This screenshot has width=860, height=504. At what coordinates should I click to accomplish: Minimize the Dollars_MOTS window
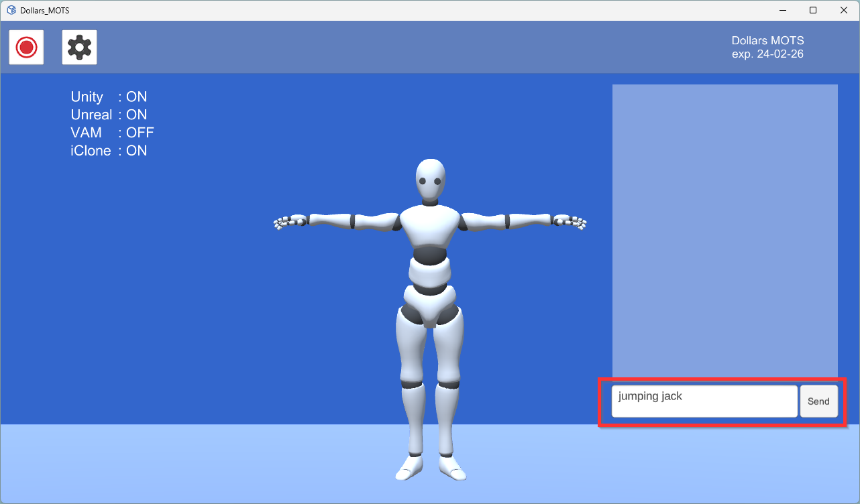pyautogui.click(x=782, y=10)
